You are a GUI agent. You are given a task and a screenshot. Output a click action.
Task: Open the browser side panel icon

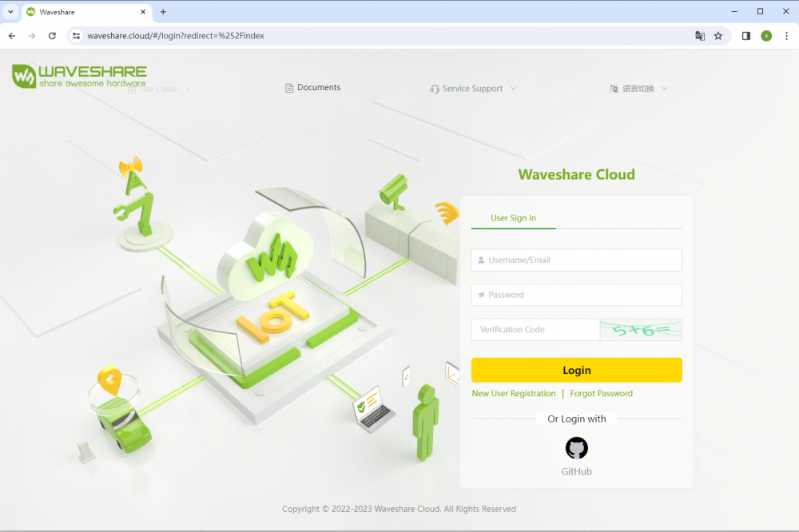pyautogui.click(x=746, y=36)
